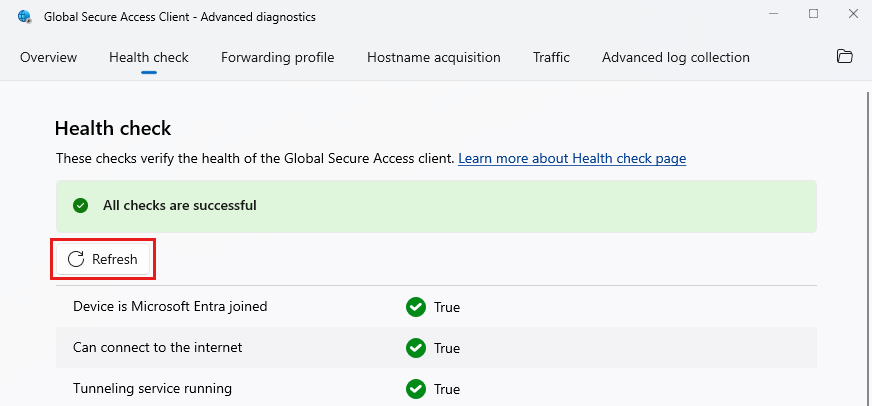
Task: Open the Forwarding profile tab
Action: [277, 57]
